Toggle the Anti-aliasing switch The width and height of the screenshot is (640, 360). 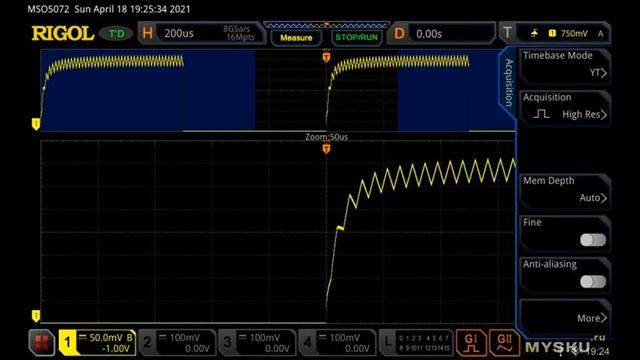click(593, 281)
